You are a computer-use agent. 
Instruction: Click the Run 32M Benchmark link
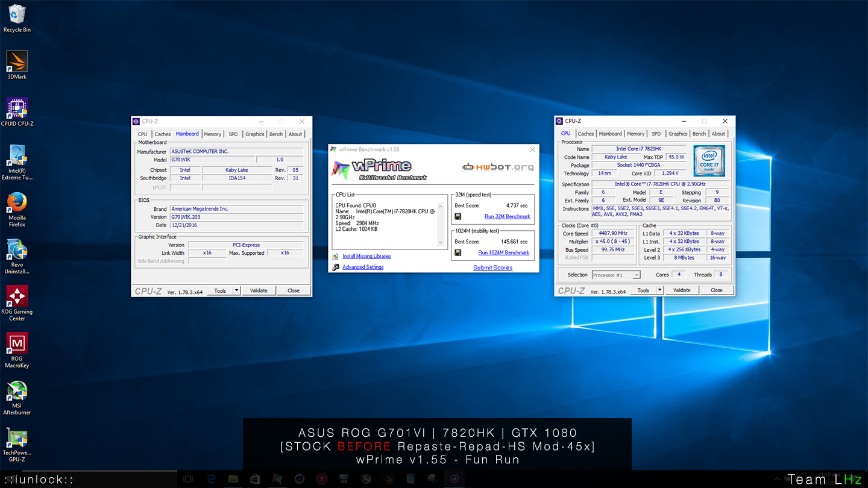[x=508, y=216]
